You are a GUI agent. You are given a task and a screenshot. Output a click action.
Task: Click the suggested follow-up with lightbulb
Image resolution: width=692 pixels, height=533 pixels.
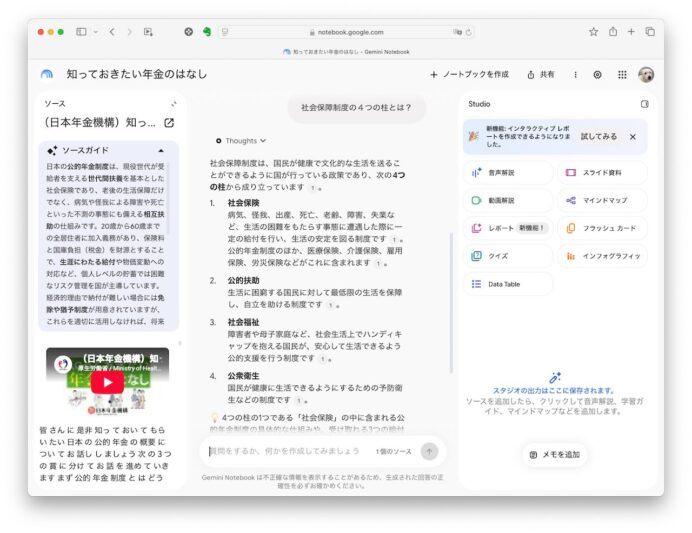pyautogui.click(x=308, y=423)
